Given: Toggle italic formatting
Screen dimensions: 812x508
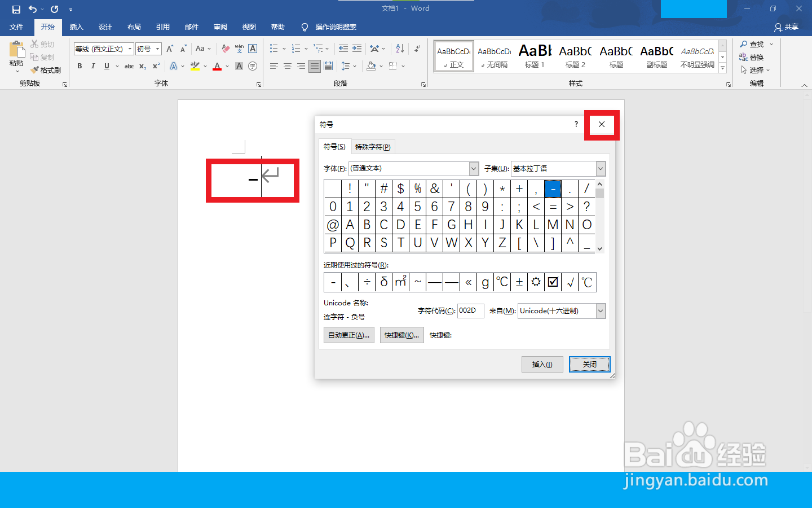Looking at the screenshot, I should click(x=93, y=66).
